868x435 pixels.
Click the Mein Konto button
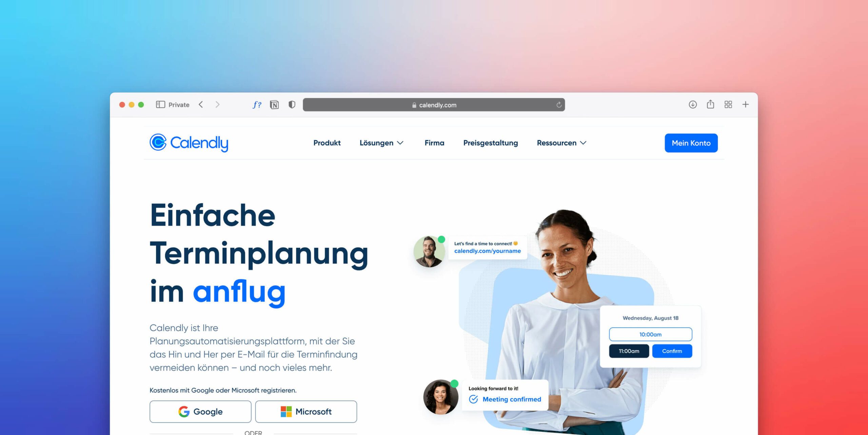click(x=691, y=143)
